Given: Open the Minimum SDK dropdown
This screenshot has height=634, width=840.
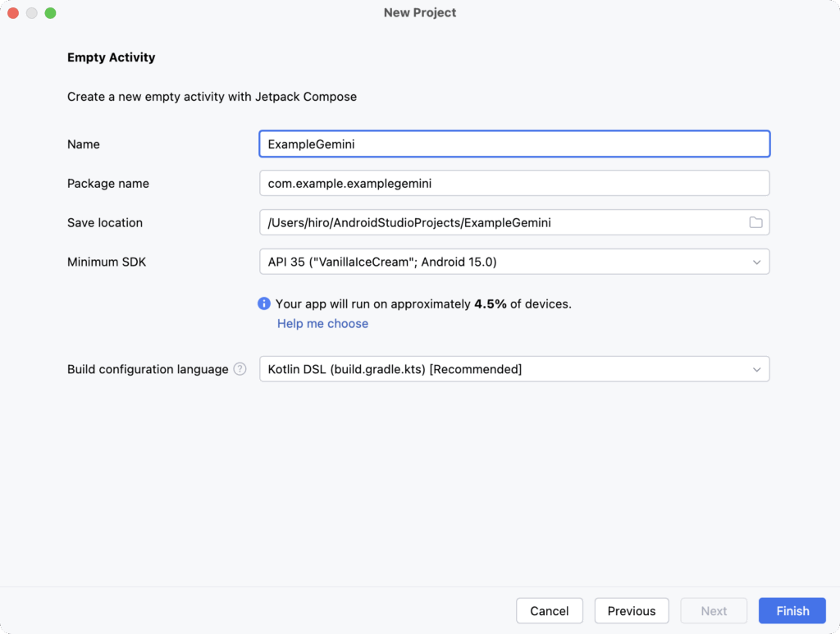Looking at the screenshot, I should [x=514, y=262].
